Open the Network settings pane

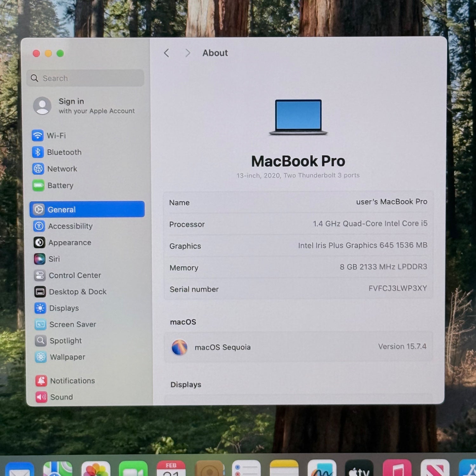[x=62, y=169]
